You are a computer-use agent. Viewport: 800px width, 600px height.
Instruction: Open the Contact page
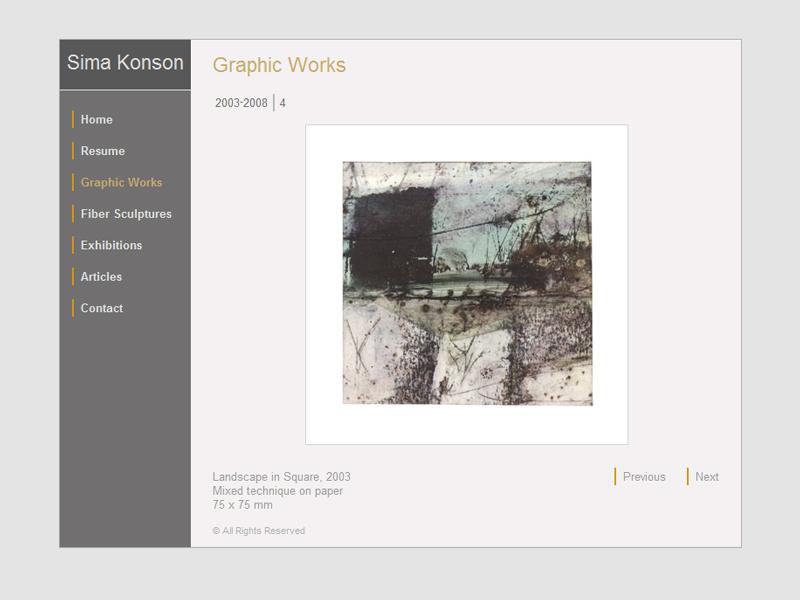pyautogui.click(x=102, y=308)
